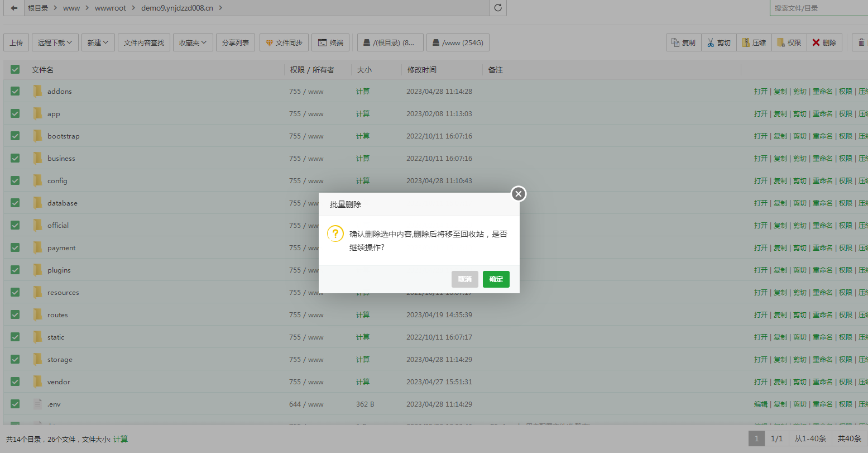This screenshot has width=868, height=453.
Task: Cancel deletion with the 取消 button
Action: (x=464, y=279)
